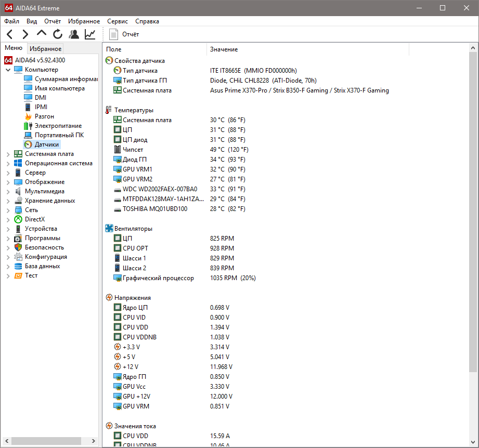Open the Отчёт menu in menu bar

(x=53, y=21)
